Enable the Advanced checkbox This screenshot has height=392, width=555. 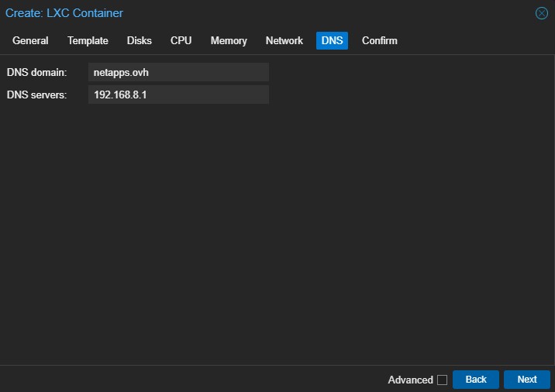click(442, 380)
